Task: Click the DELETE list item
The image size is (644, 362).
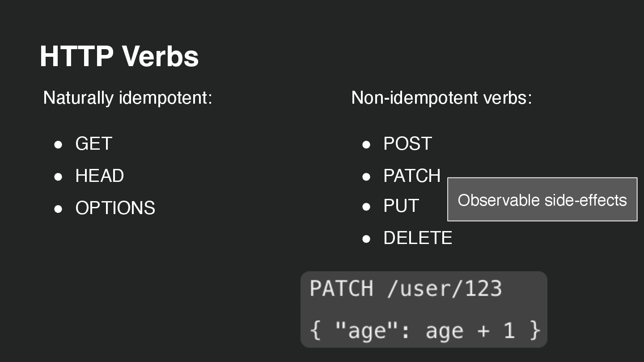Action: pos(418,238)
